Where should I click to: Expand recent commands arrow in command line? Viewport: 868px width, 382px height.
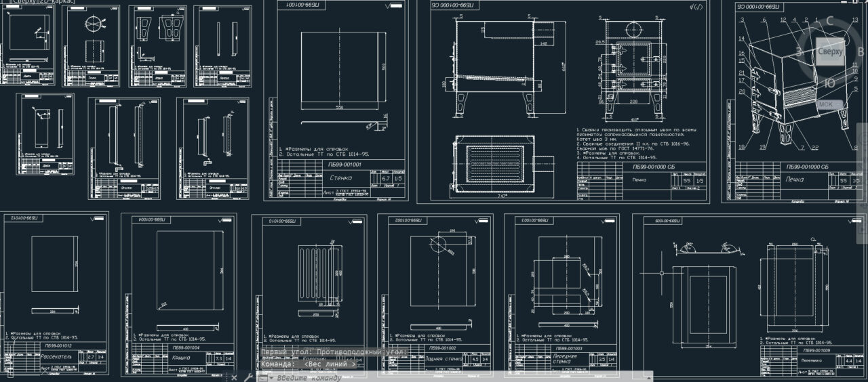point(271,378)
